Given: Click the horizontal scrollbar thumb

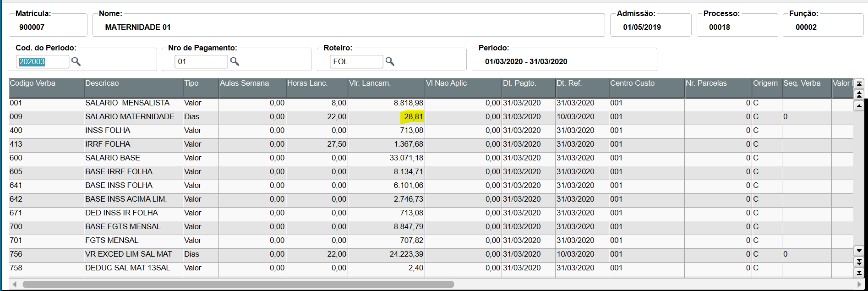Looking at the screenshot, I should [x=238, y=284].
